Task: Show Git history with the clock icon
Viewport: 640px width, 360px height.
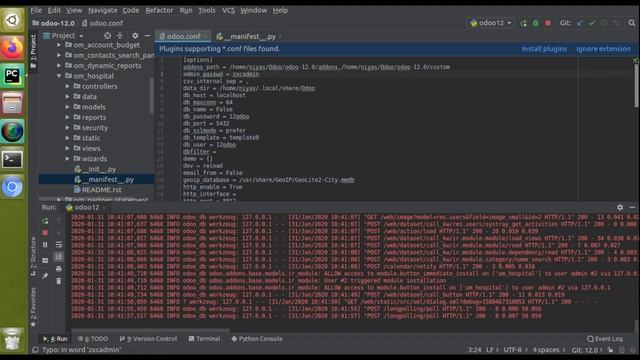Action: (604, 23)
